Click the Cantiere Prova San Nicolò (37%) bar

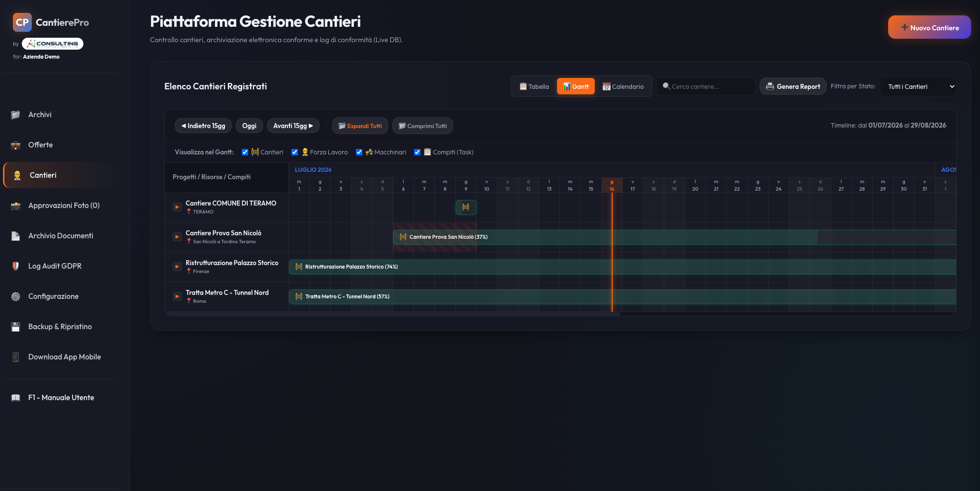tap(674, 237)
